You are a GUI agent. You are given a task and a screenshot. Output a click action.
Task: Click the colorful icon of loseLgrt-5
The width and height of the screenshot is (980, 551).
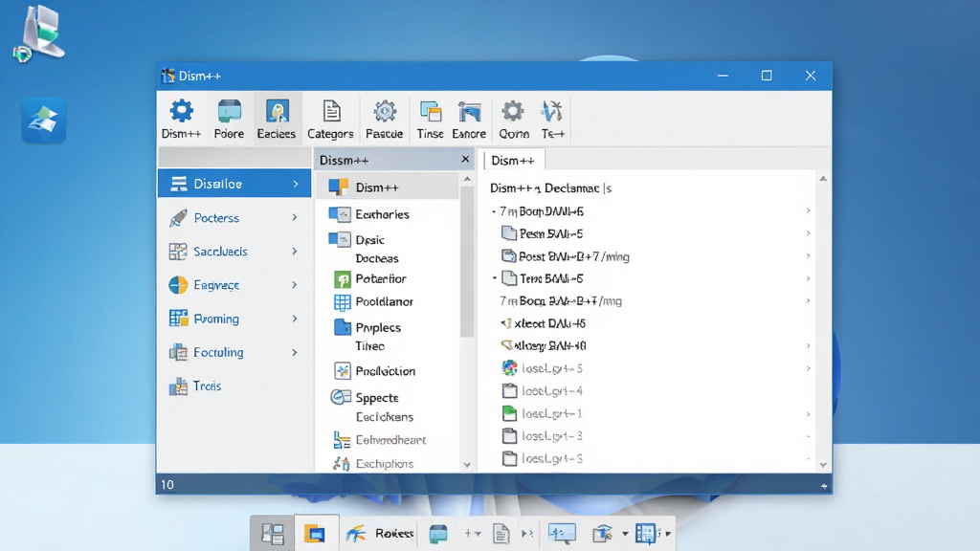509,368
